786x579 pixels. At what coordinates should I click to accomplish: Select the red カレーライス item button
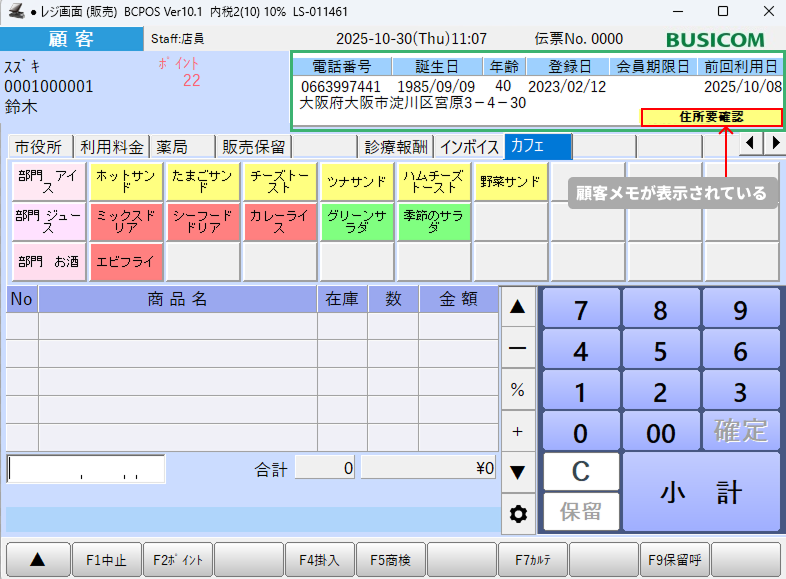pos(279,221)
